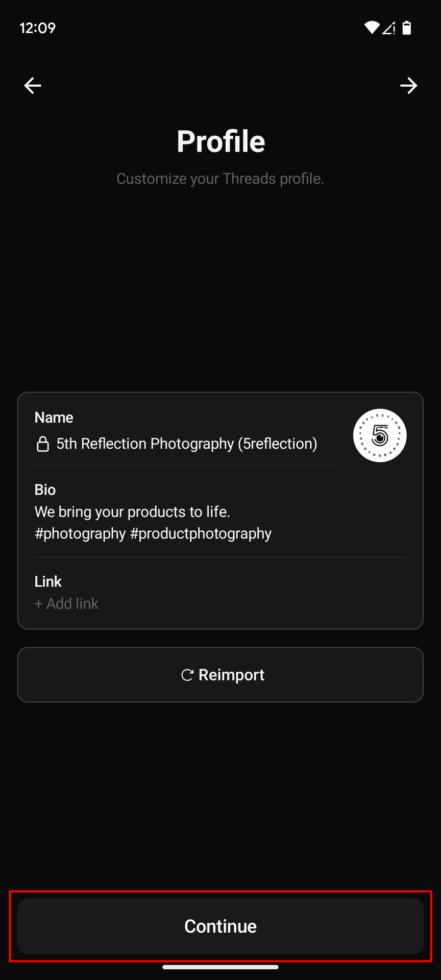The height and width of the screenshot is (980, 441).
Task: Click the Link section label
Action: 48,582
